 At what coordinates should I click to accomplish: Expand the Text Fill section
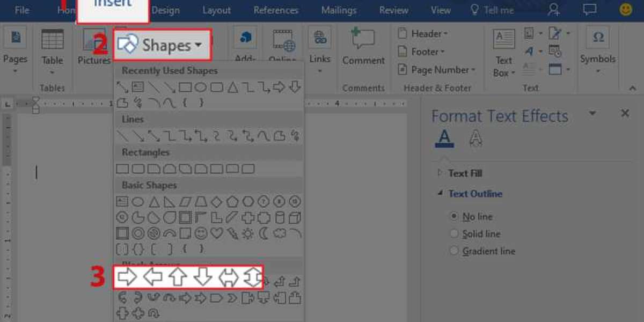tap(440, 173)
